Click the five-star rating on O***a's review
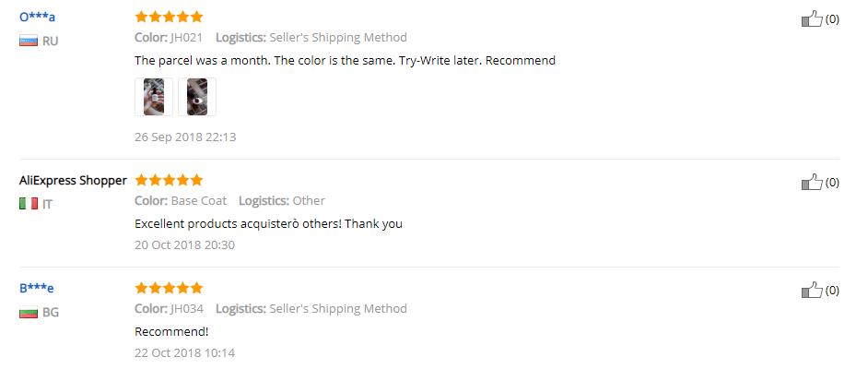 pyautogui.click(x=169, y=17)
